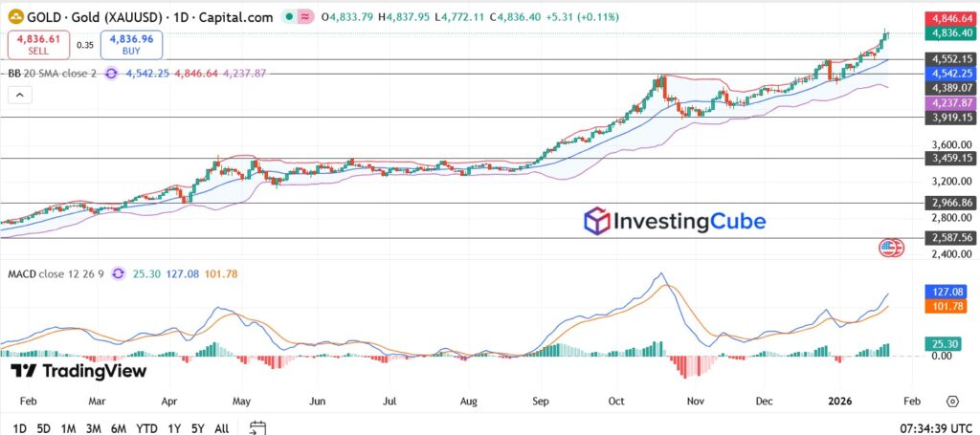The height and width of the screenshot is (435, 980).
Task: Switch to the All time range
Action: pyautogui.click(x=221, y=427)
